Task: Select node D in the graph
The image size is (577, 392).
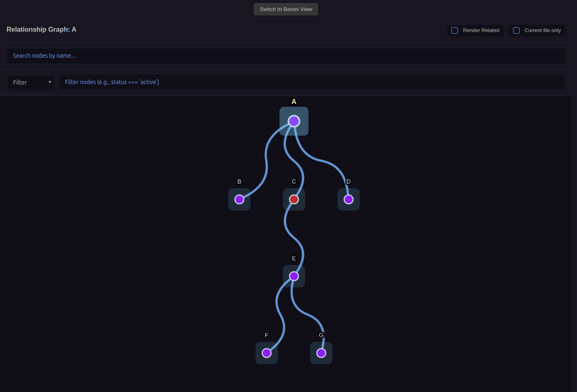Action: click(x=348, y=199)
